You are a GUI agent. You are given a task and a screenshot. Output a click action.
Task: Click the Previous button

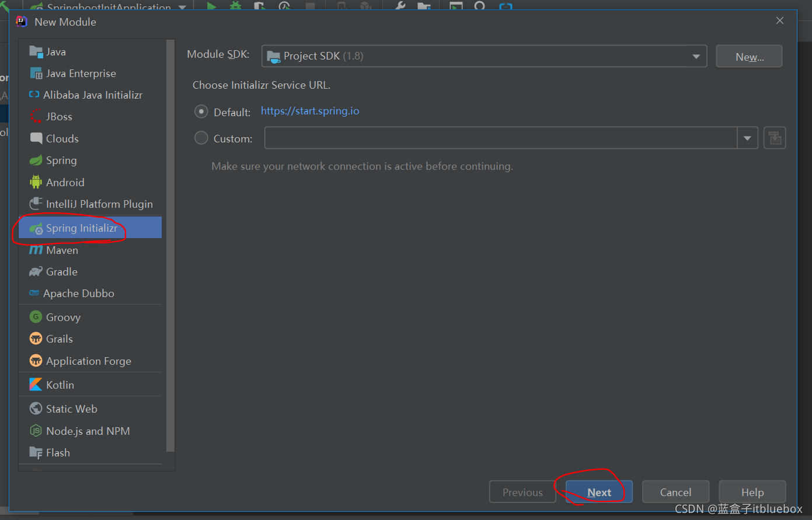pyautogui.click(x=522, y=492)
